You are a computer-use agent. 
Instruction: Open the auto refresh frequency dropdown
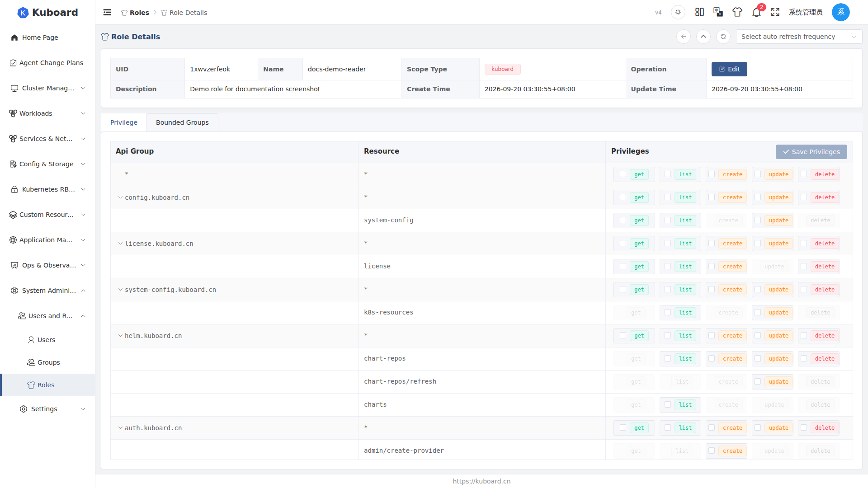click(x=799, y=37)
